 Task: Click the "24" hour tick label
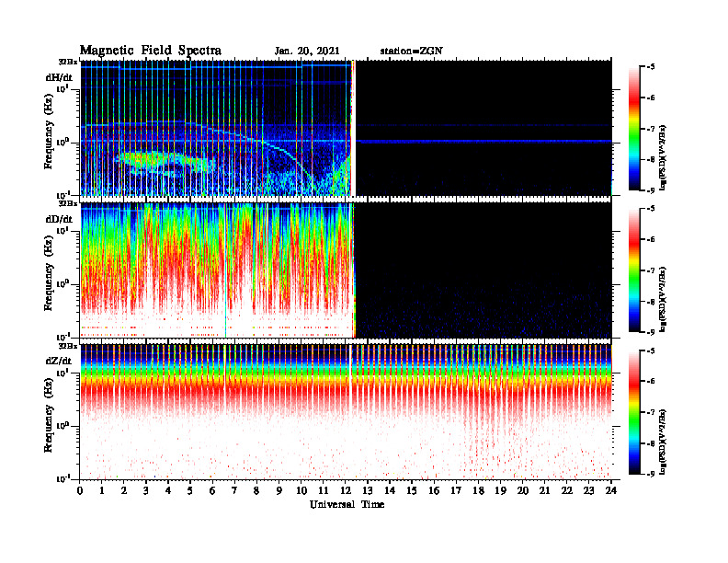tap(611, 491)
